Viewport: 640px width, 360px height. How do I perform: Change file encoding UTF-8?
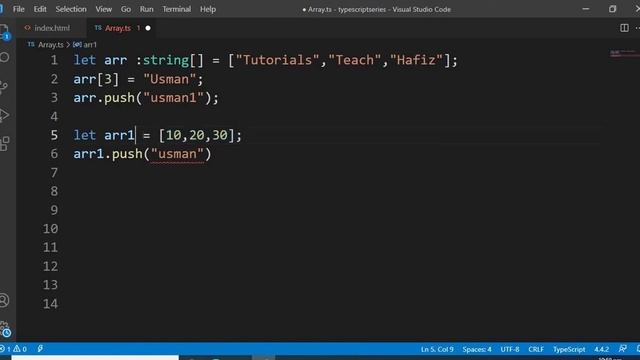click(x=510, y=349)
